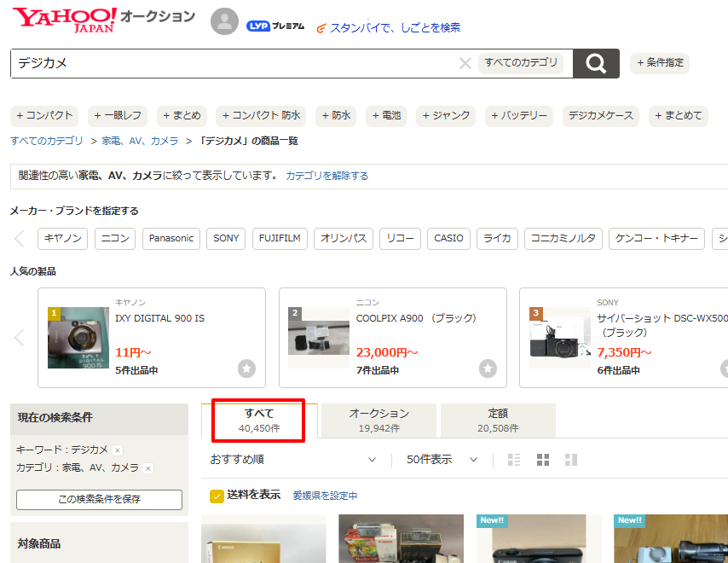Open the おすすめ順 sort dropdown

[293, 460]
